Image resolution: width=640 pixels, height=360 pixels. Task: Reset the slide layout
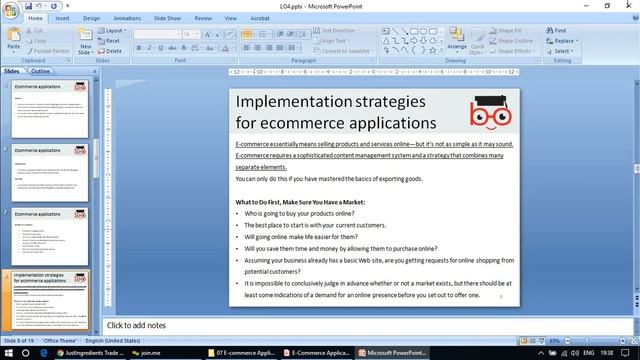click(x=109, y=41)
